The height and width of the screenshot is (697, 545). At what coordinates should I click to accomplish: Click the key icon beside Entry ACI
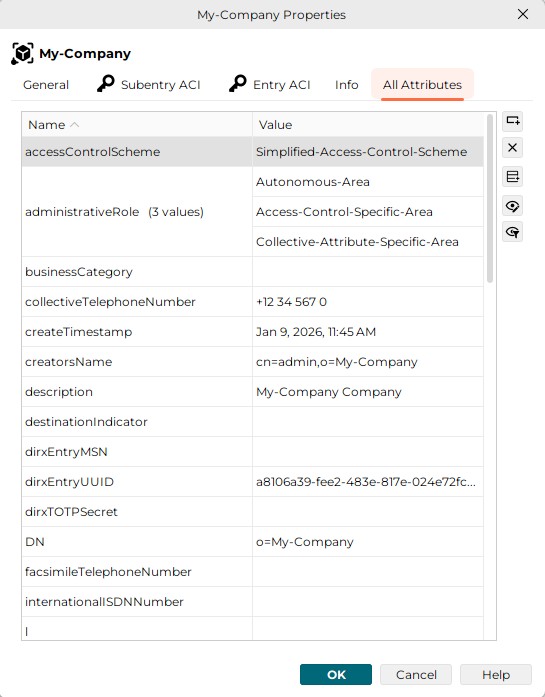pos(238,84)
